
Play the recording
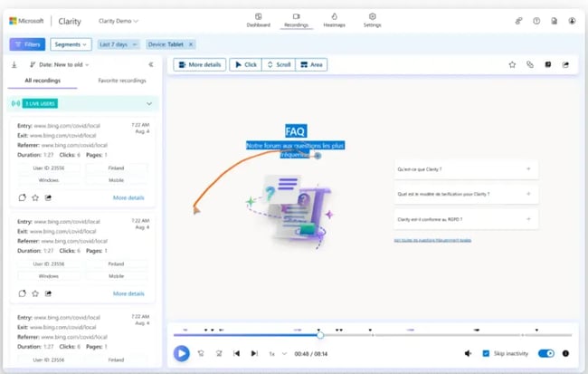click(182, 353)
